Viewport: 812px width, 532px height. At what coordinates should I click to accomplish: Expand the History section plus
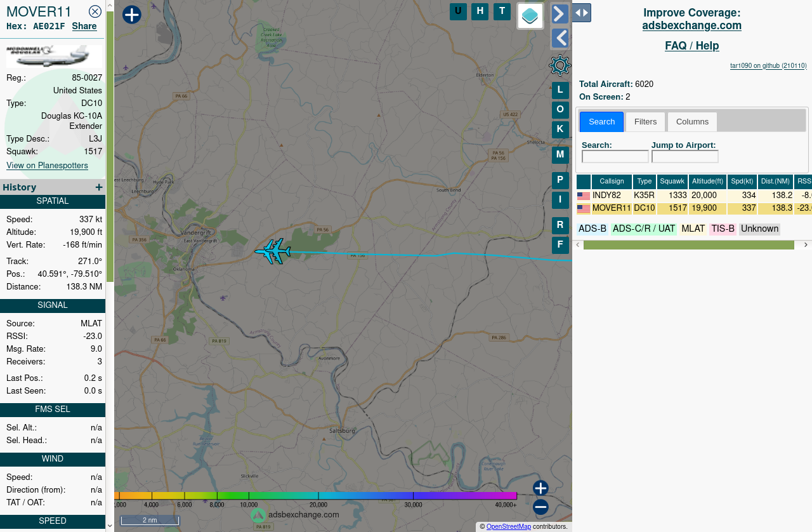[x=99, y=187]
